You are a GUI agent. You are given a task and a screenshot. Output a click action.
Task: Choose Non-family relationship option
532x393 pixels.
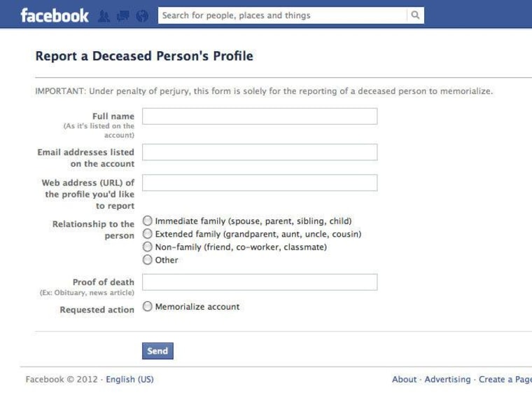point(147,247)
